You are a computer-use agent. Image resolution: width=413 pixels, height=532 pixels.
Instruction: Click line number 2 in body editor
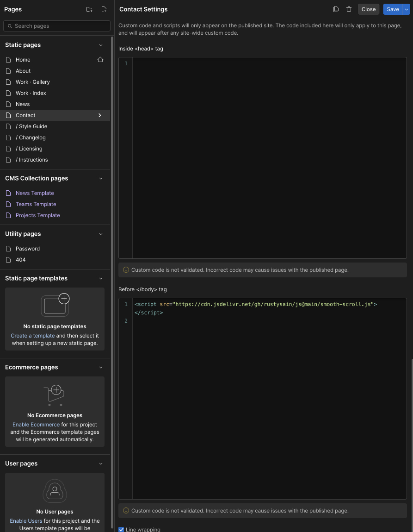point(126,320)
